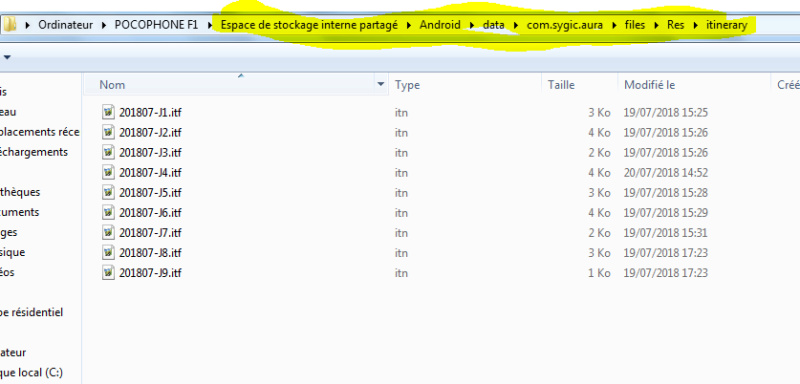Expand arrow after files in breadcrumb

656,25
